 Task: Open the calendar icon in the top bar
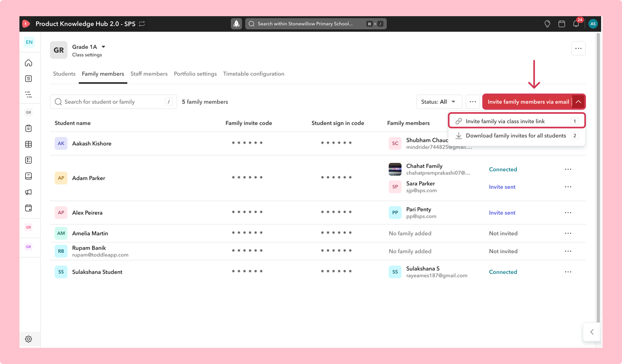pos(562,24)
